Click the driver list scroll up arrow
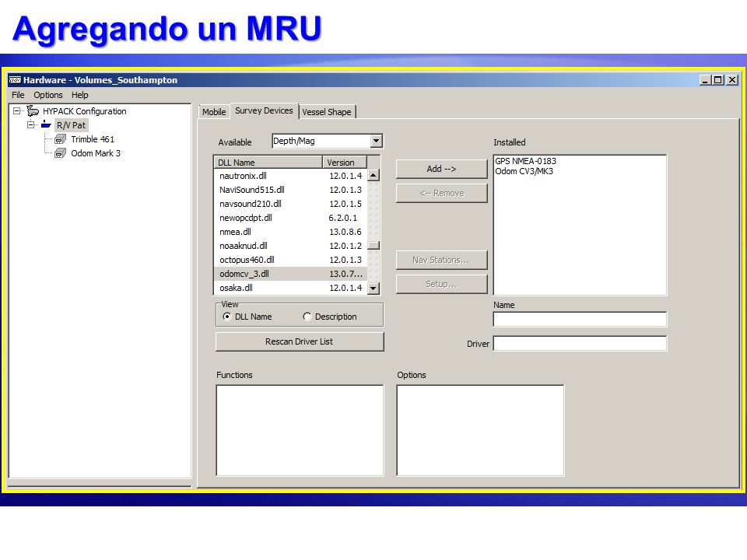The width and height of the screenshot is (747, 560). click(373, 175)
